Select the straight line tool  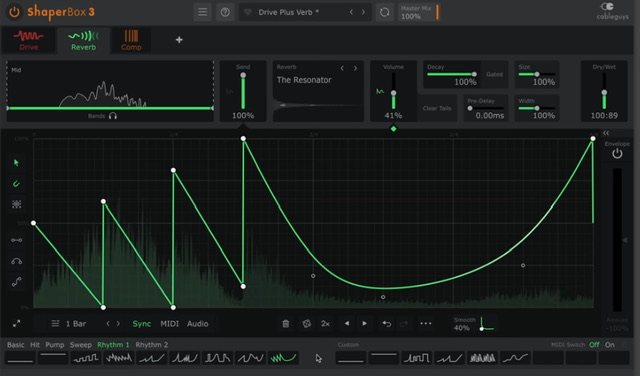pyautogui.click(x=16, y=240)
